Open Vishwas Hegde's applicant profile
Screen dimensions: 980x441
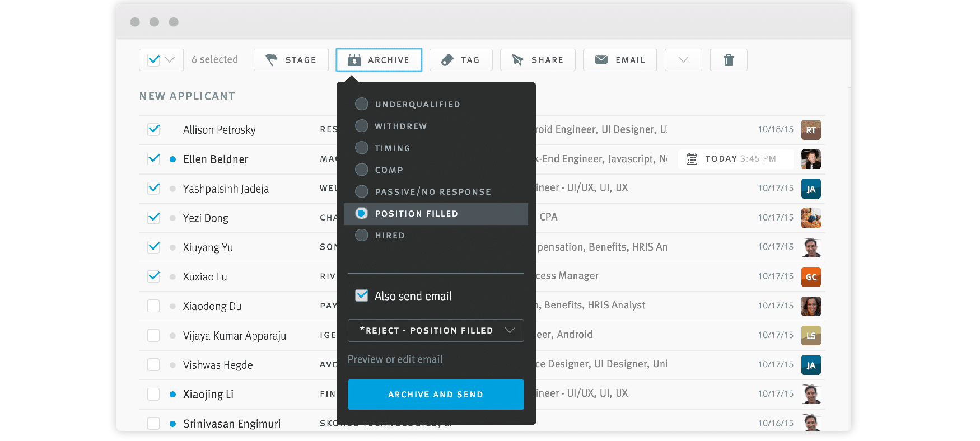point(218,365)
